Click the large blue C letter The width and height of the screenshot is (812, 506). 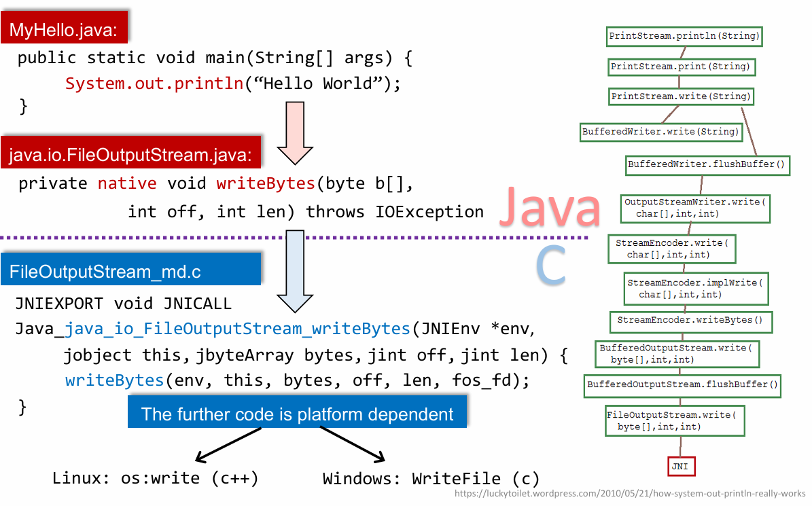click(x=551, y=267)
